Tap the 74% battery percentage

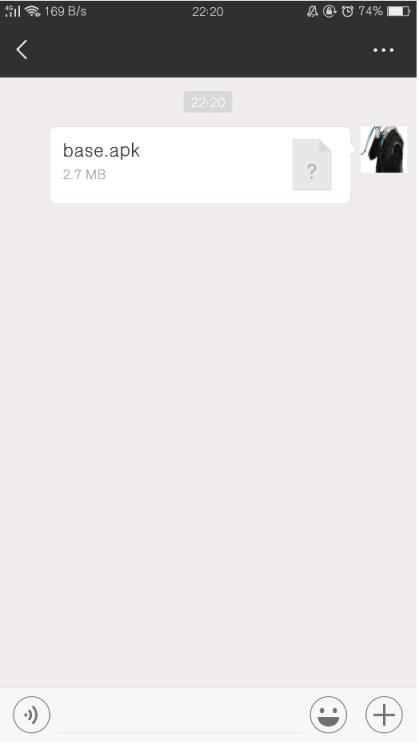[371, 11]
